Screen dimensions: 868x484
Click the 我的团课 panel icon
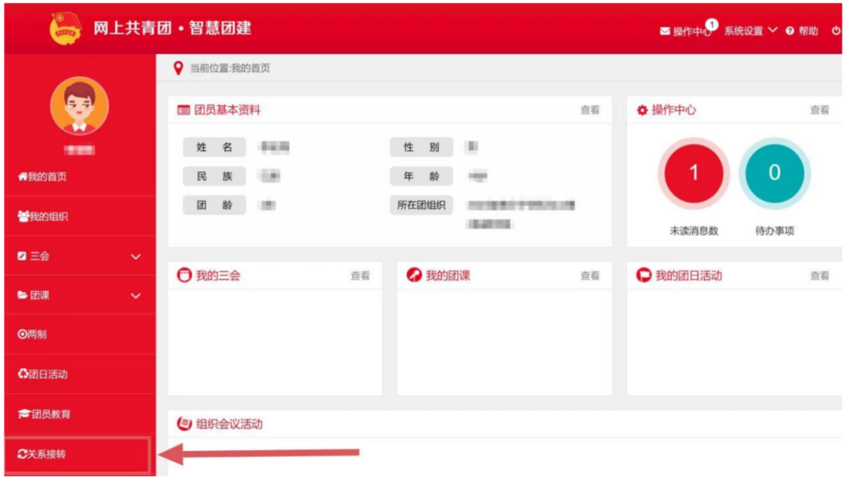[x=415, y=276]
